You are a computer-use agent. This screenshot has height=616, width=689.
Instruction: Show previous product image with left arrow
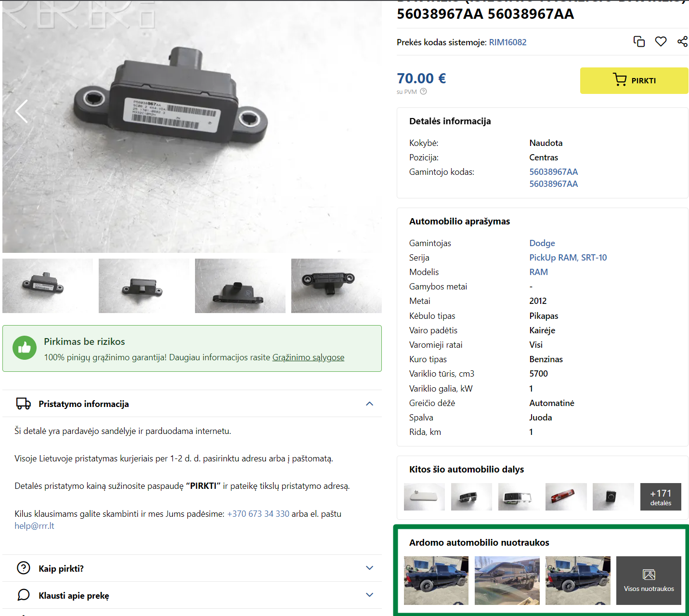[x=21, y=111]
